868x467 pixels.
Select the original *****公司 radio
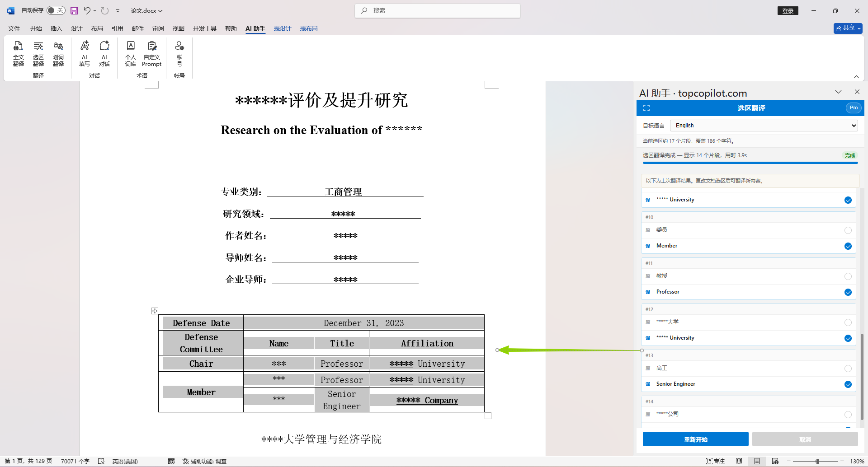tap(848, 415)
